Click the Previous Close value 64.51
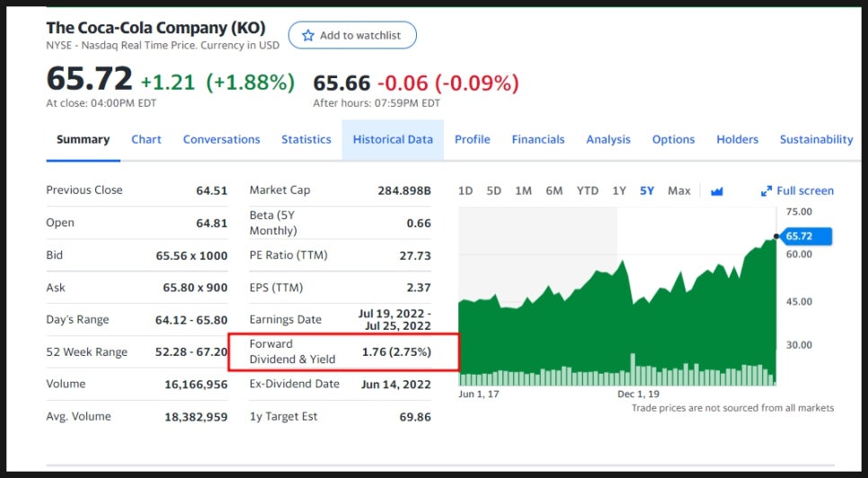868x478 pixels. pos(211,190)
